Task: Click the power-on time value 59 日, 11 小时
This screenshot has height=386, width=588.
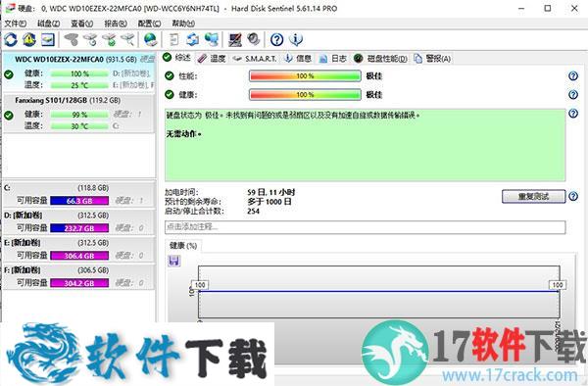Action: pos(271,192)
